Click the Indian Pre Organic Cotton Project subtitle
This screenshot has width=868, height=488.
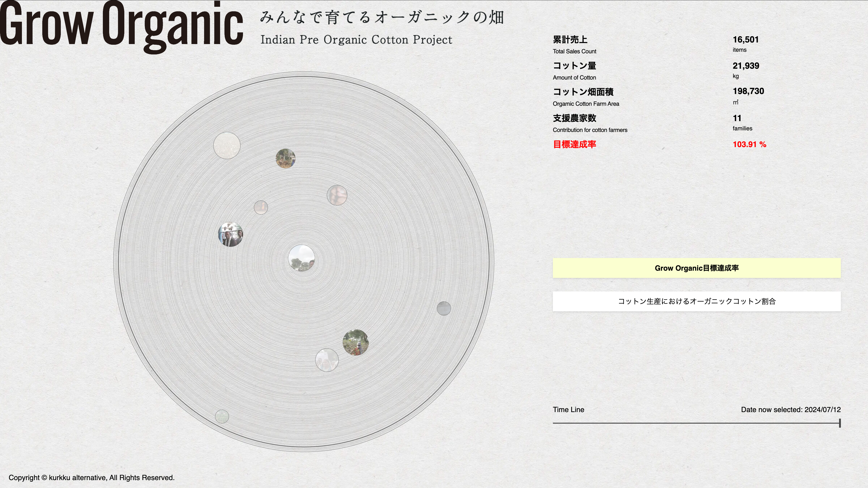pyautogui.click(x=356, y=40)
